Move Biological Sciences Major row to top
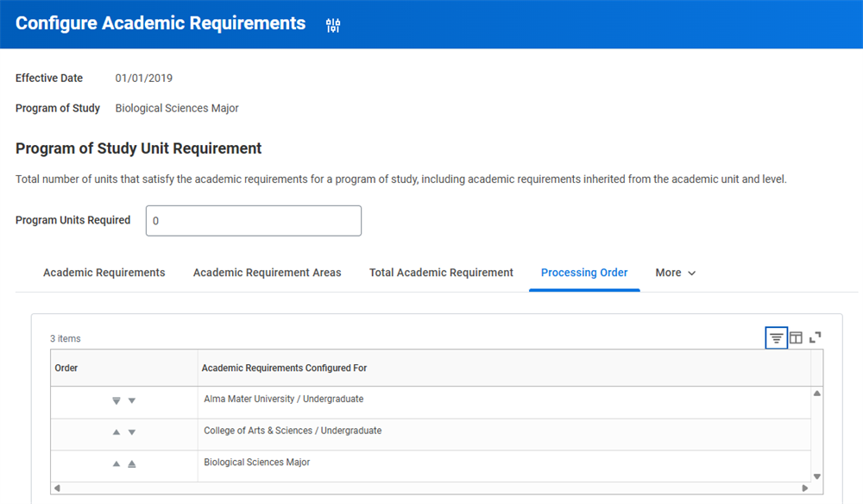Viewport: 863px width, 504px height. tap(131, 463)
